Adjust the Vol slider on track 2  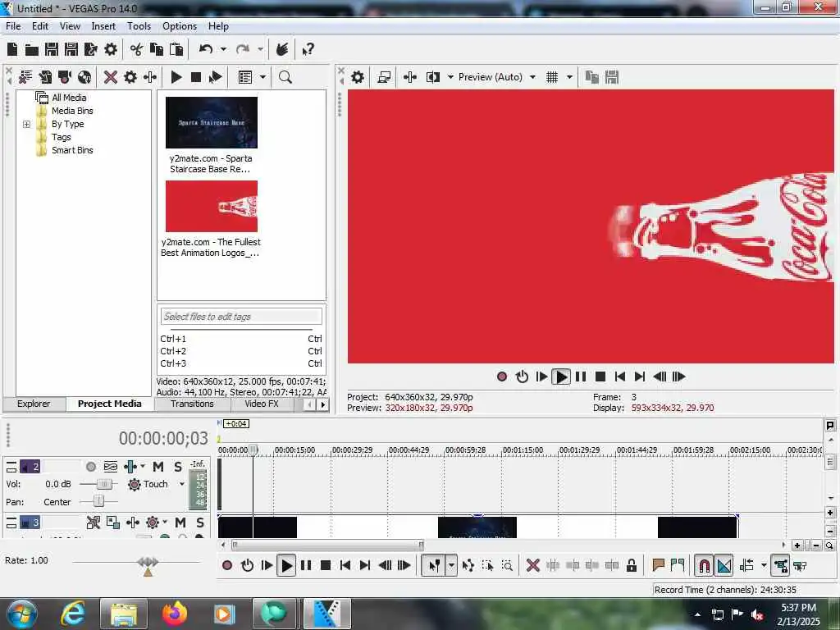pos(104,484)
